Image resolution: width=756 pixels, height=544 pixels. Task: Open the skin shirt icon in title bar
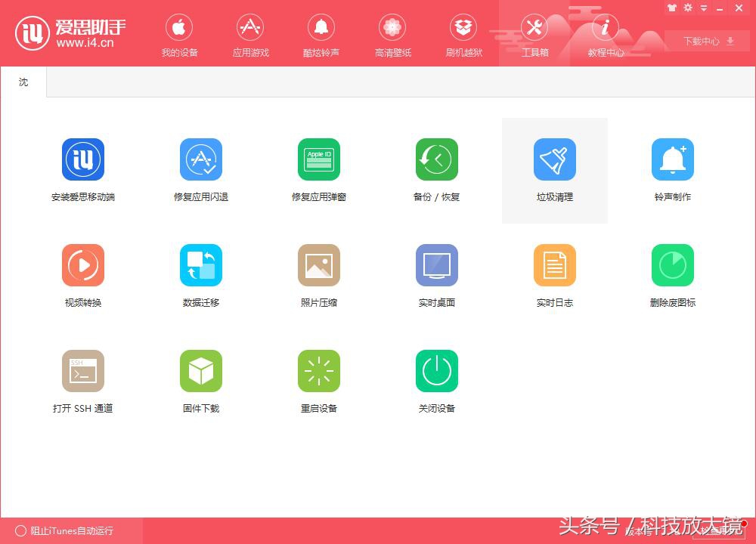tap(672, 8)
